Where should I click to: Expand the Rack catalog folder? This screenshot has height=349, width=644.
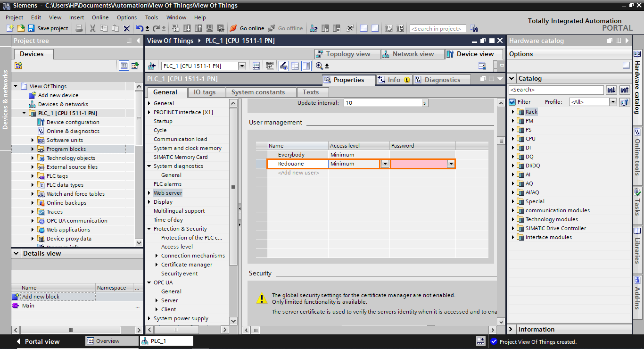513,112
